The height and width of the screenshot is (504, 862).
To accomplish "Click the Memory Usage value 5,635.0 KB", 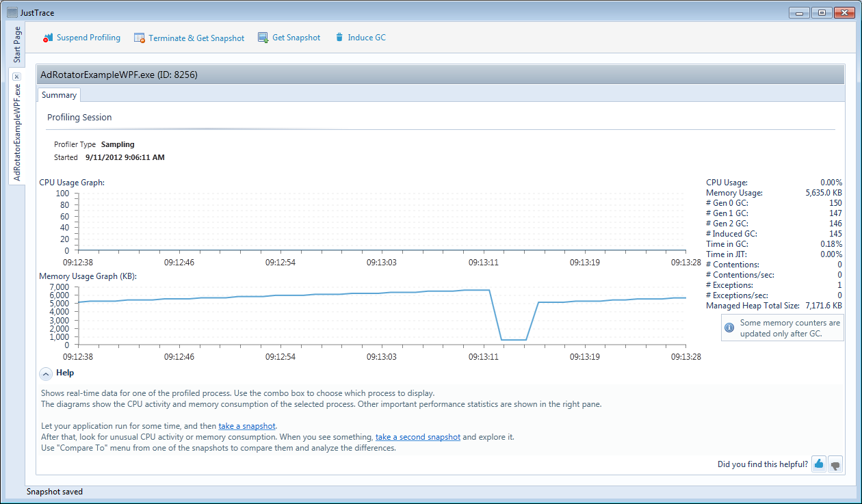I will (824, 193).
